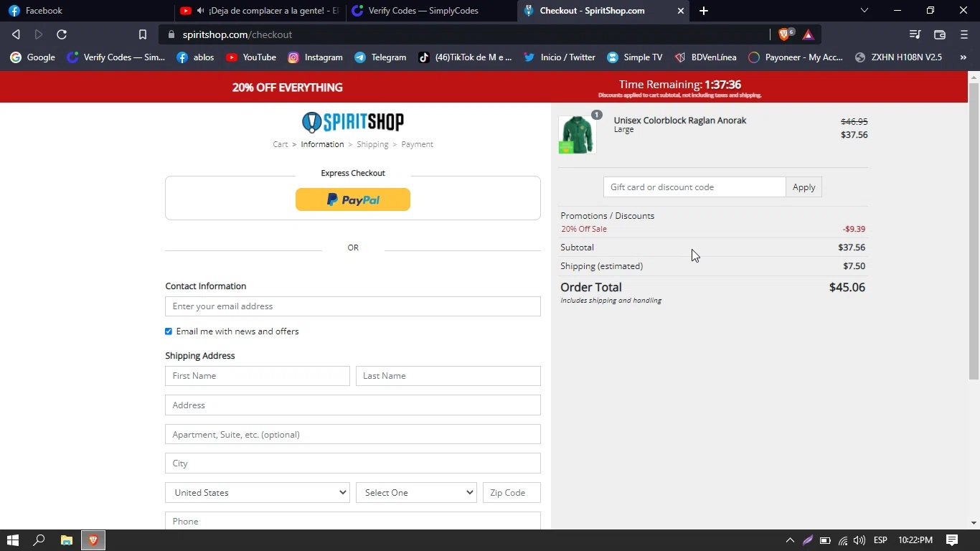
Task: Open a new browser tab
Action: 704,11
